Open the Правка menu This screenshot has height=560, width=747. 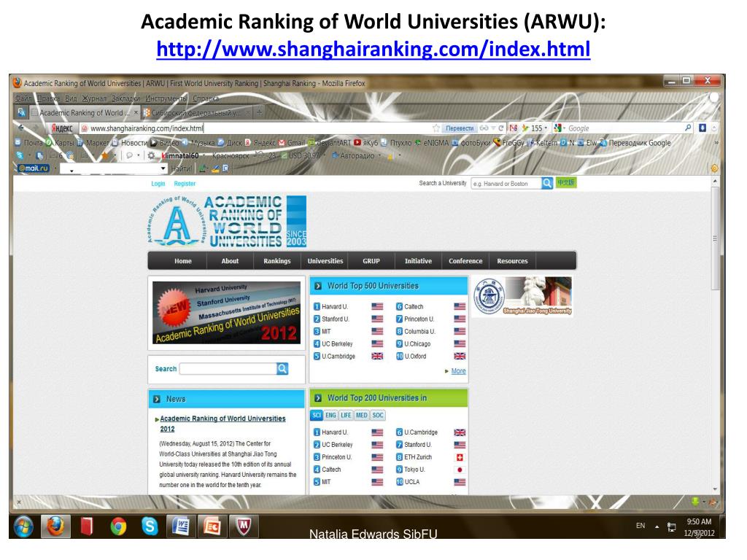click(48, 98)
